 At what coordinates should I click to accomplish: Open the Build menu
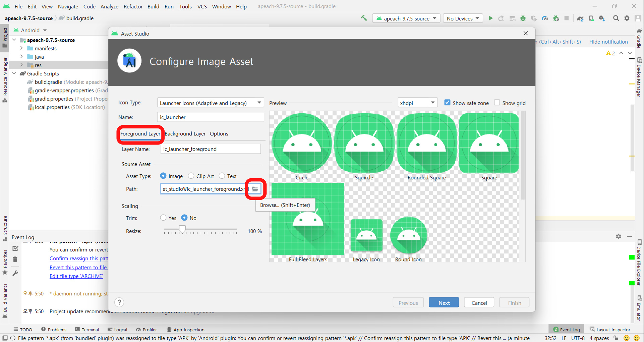(153, 6)
